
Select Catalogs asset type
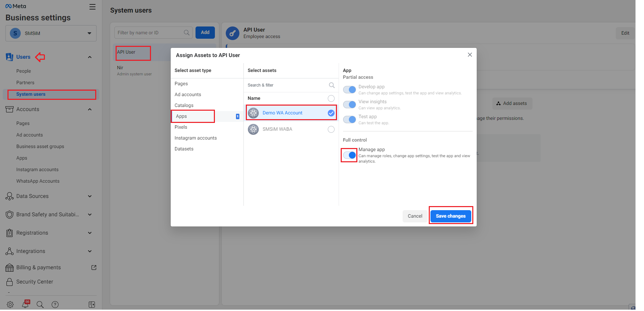[x=207, y=105]
